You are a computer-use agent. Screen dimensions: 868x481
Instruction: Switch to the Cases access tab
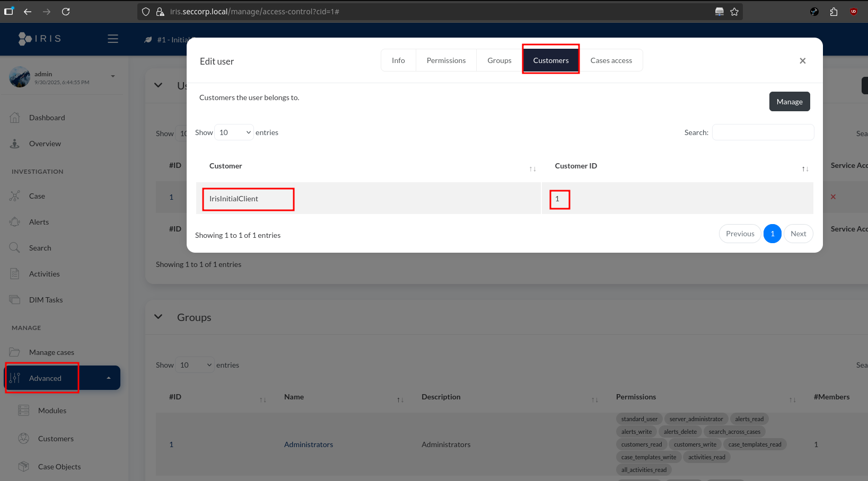611,60
